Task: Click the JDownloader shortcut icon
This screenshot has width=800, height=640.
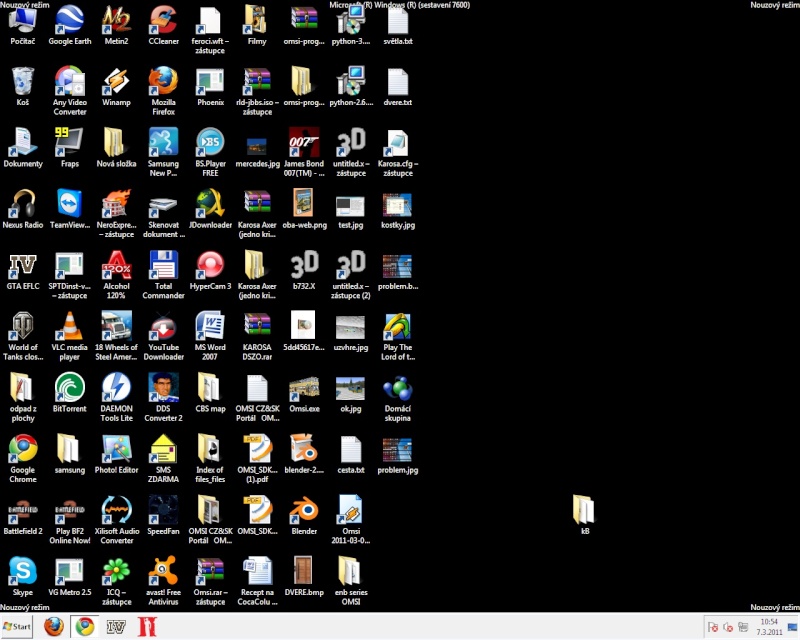Action: click(x=210, y=209)
